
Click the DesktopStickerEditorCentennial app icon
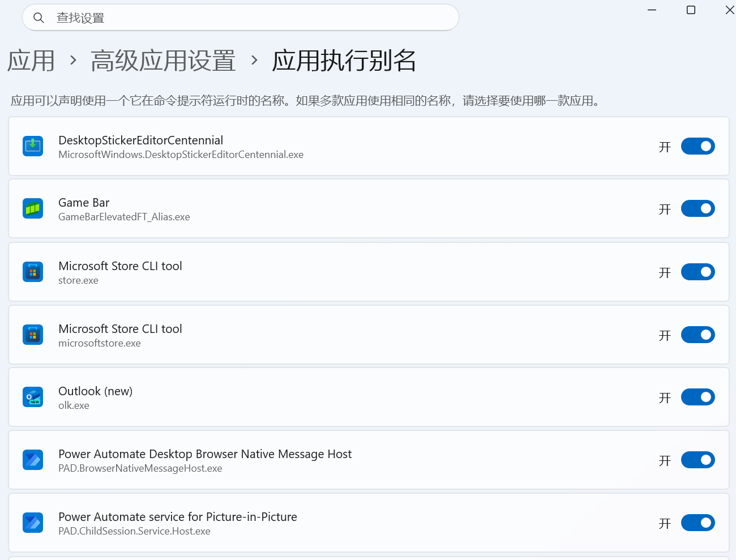[33, 146]
